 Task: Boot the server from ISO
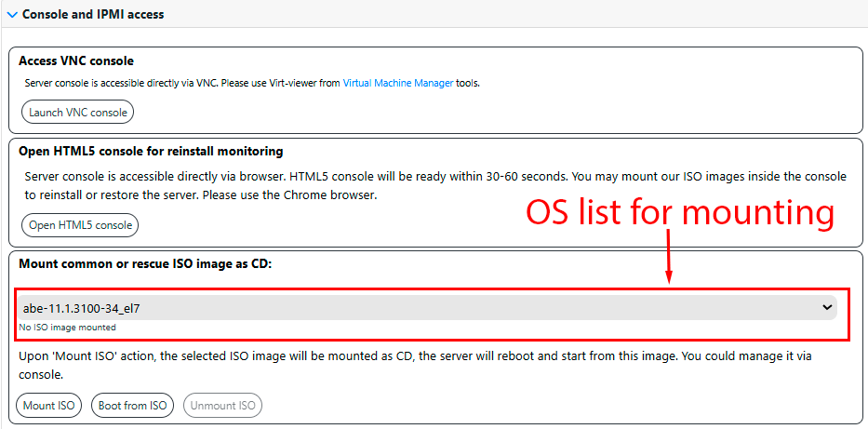132,405
